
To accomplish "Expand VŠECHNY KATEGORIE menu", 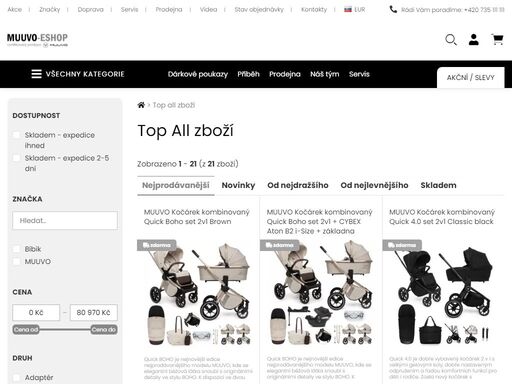I will point(78,74).
